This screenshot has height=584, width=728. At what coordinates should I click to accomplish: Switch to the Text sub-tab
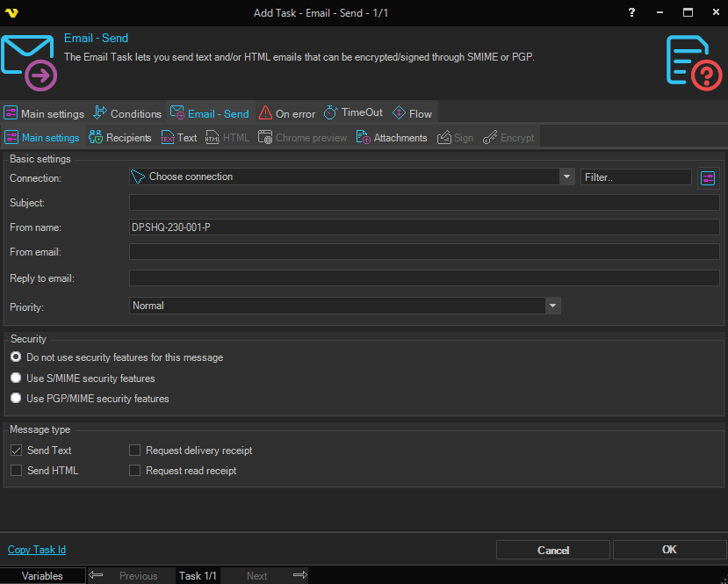pyautogui.click(x=179, y=138)
